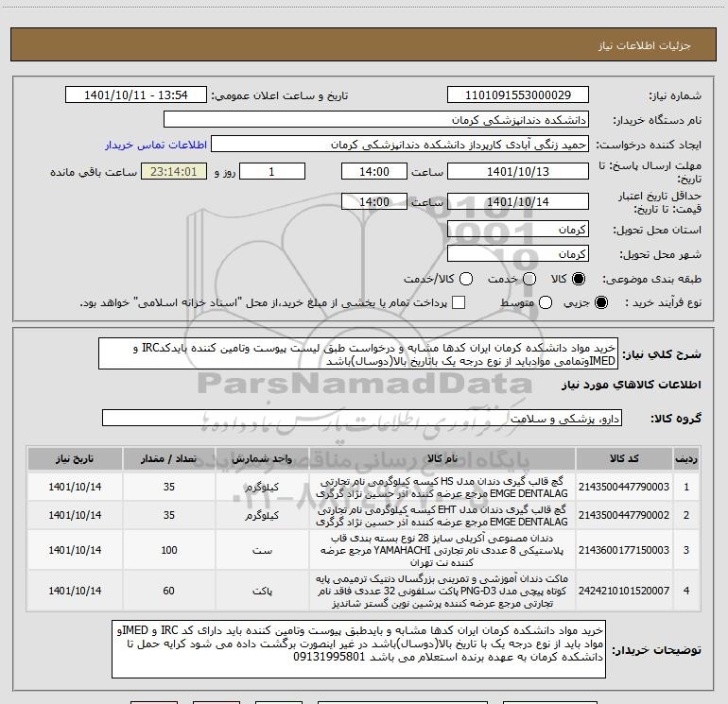Click product code 2143600177150003
728x704 pixels.
tap(624, 550)
